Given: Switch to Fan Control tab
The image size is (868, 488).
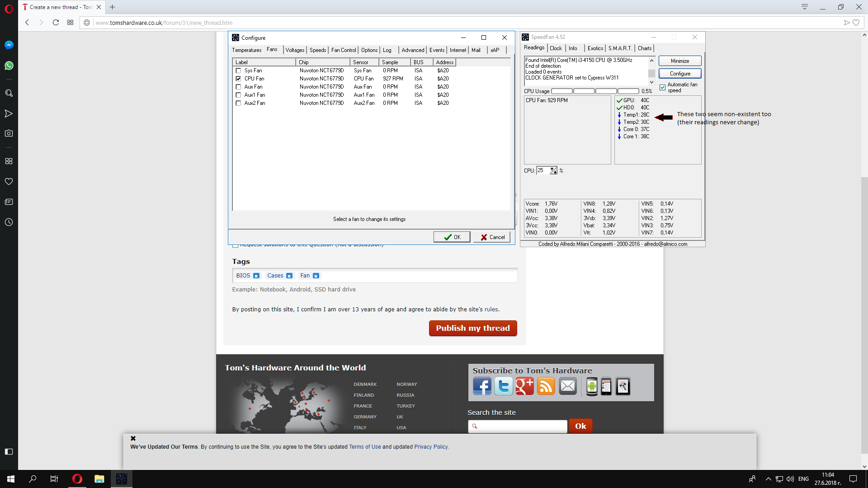Looking at the screenshot, I should click(x=343, y=50).
